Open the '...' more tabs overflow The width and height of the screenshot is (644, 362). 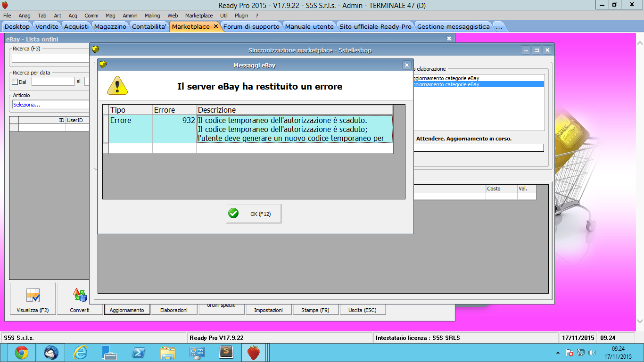[499, 27]
